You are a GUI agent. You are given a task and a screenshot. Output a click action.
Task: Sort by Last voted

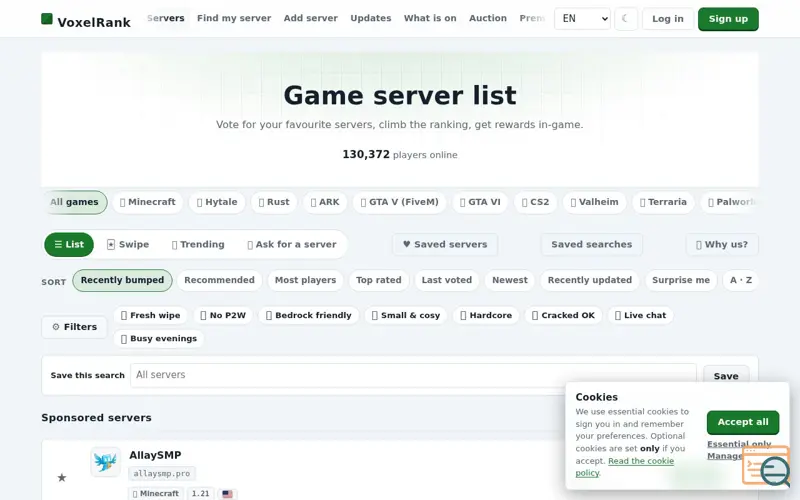point(446,280)
